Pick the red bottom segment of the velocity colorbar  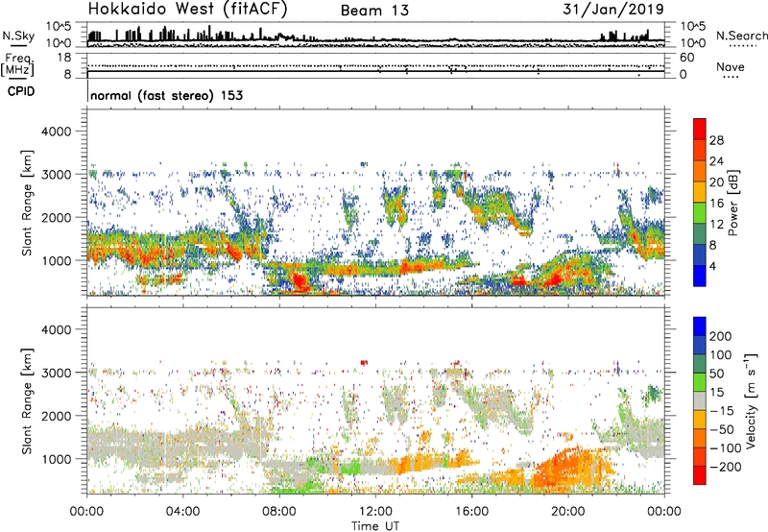700,475
